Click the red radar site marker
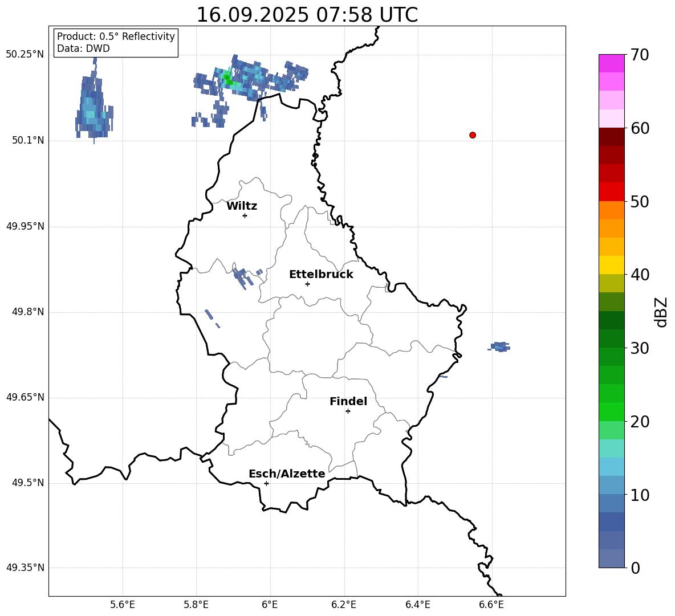This screenshot has height=616, width=675. 473,135
